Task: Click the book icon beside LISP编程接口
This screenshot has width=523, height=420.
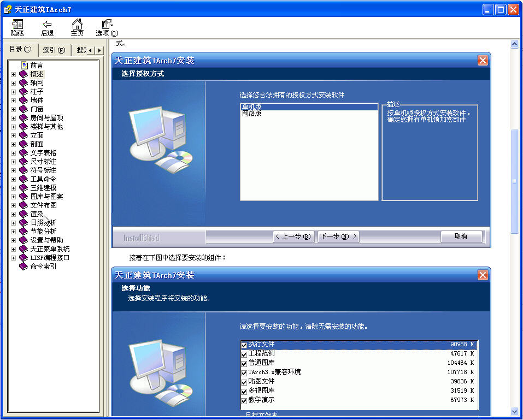Action: click(x=23, y=258)
